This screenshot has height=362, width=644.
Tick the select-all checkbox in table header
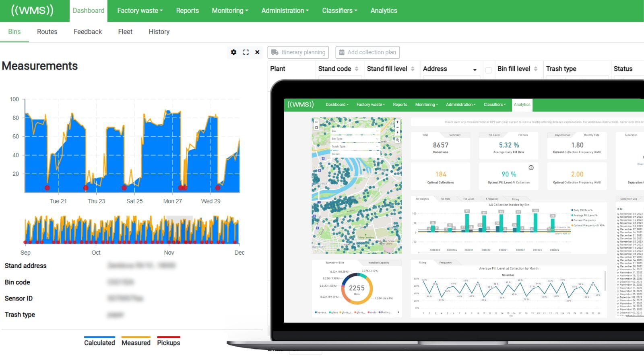click(489, 70)
